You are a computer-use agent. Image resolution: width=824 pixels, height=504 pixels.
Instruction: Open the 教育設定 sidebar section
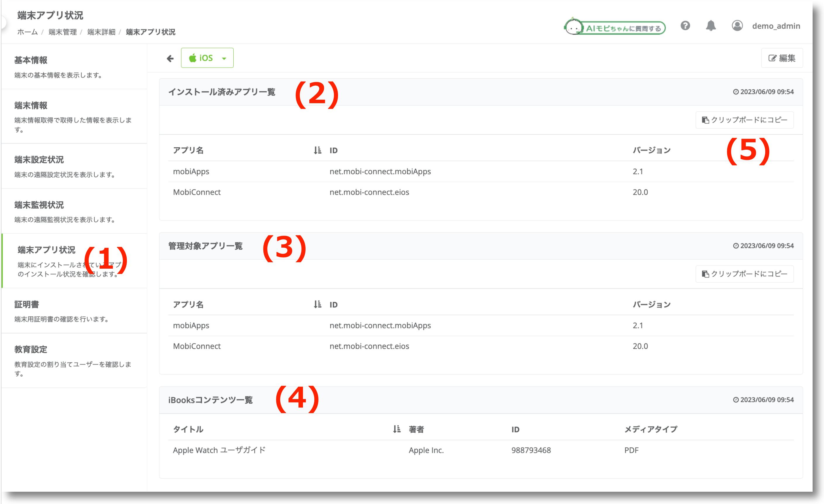click(x=74, y=360)
